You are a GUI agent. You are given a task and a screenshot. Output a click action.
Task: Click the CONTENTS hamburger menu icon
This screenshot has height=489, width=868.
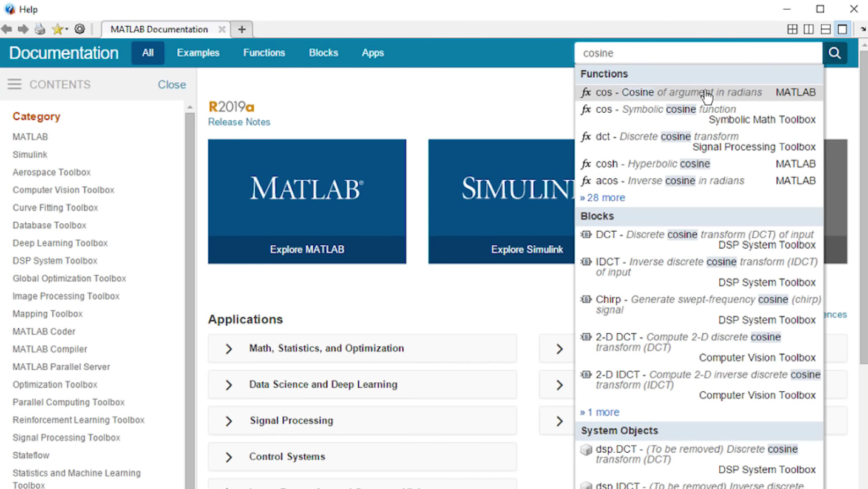tap(15, 84)
